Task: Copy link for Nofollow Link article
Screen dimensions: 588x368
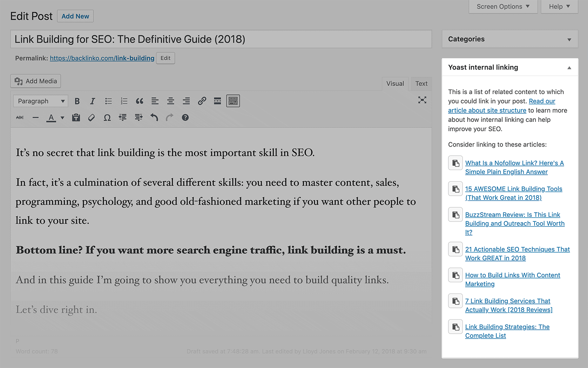Action: pyautogui.click(x=456, y=163)
